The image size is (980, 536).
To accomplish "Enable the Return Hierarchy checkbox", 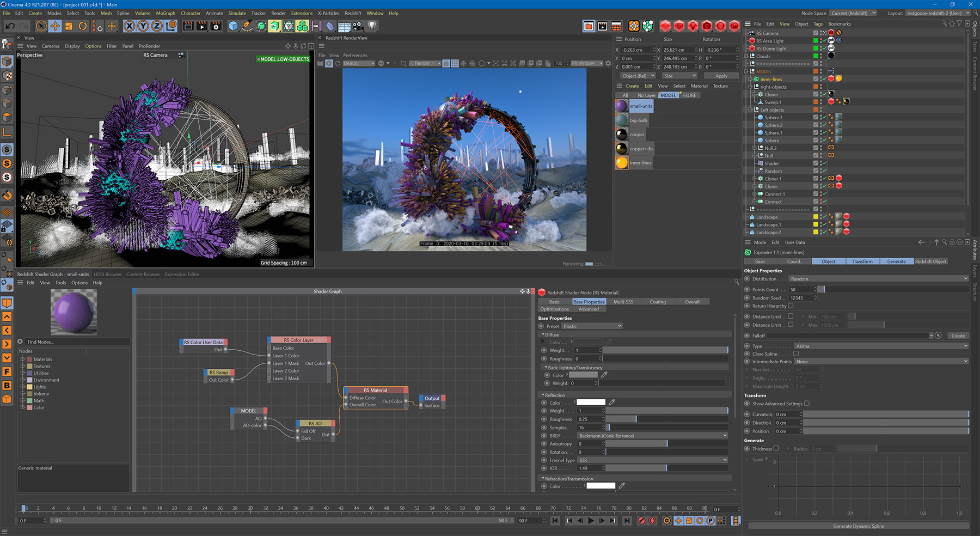I will coord(791,306).
